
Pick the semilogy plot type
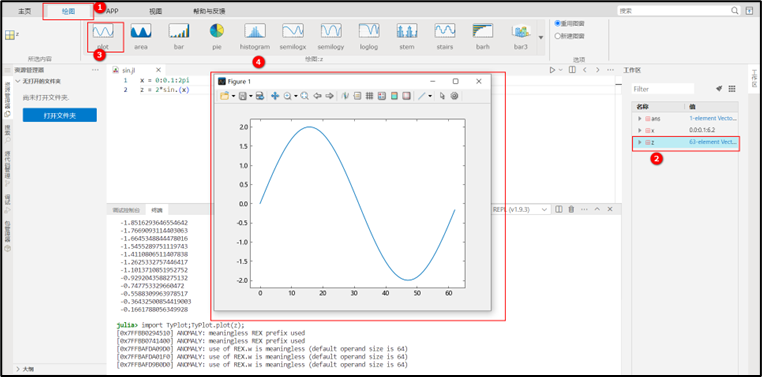[330, 36]
